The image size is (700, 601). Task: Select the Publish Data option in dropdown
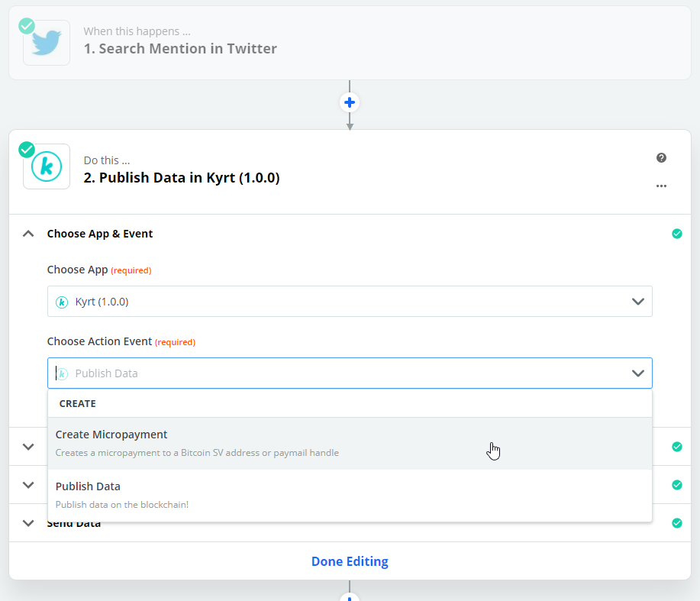[x=350, y=495]
